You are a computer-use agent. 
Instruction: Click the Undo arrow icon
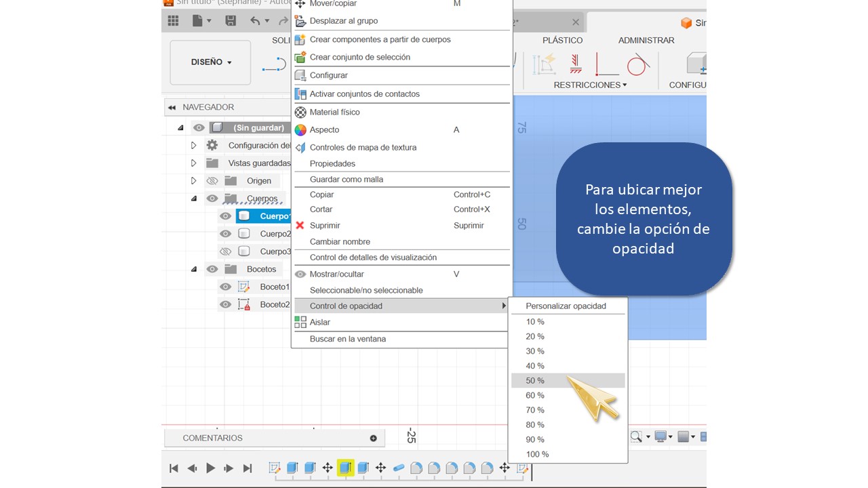[255, 21]
